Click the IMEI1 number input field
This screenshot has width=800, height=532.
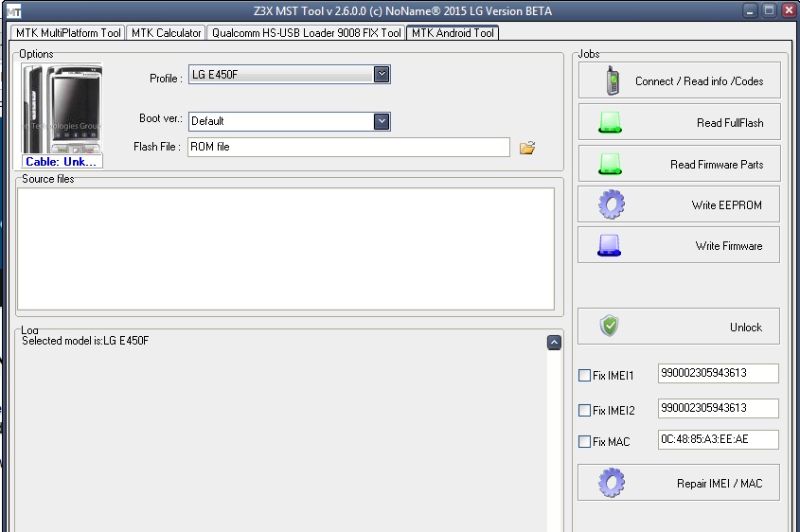(719, 373)
